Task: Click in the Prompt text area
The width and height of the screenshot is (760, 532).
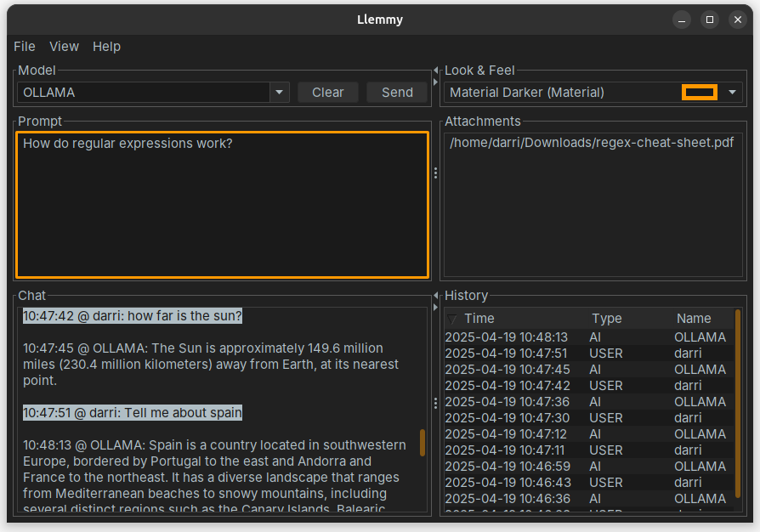Action: 222,205
